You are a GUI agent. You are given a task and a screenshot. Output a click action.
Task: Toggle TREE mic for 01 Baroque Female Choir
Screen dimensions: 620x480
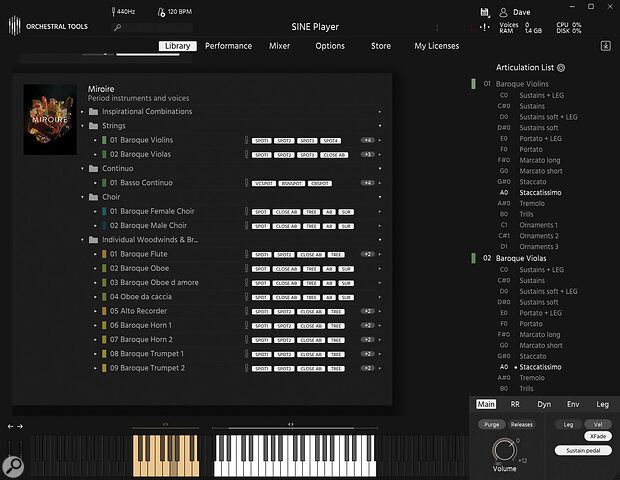click(311, 212)
